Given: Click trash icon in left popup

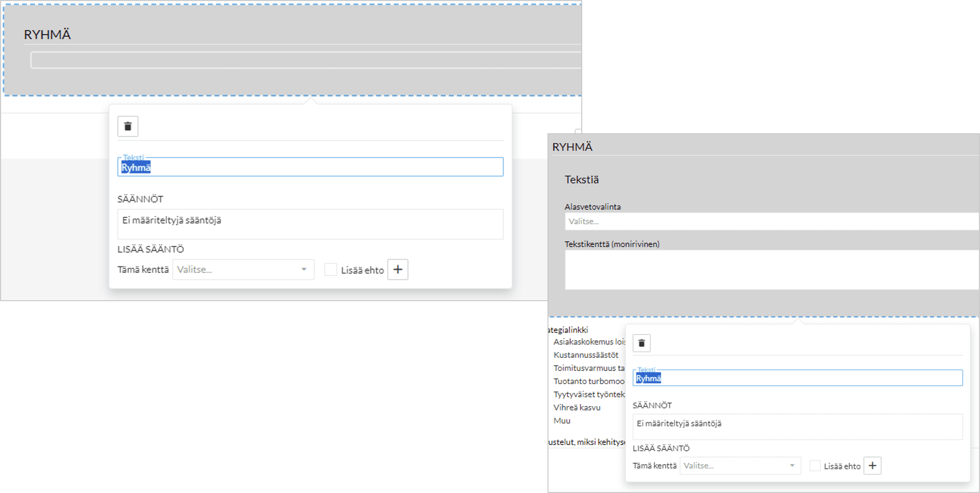Looking at the screenshot, I should (x=127, y=126).
